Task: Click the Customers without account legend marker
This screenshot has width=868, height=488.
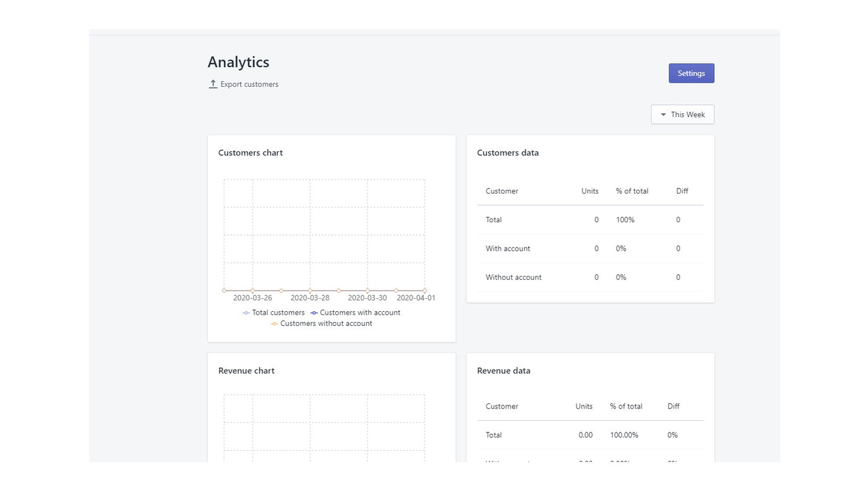Action: [275, 323]
